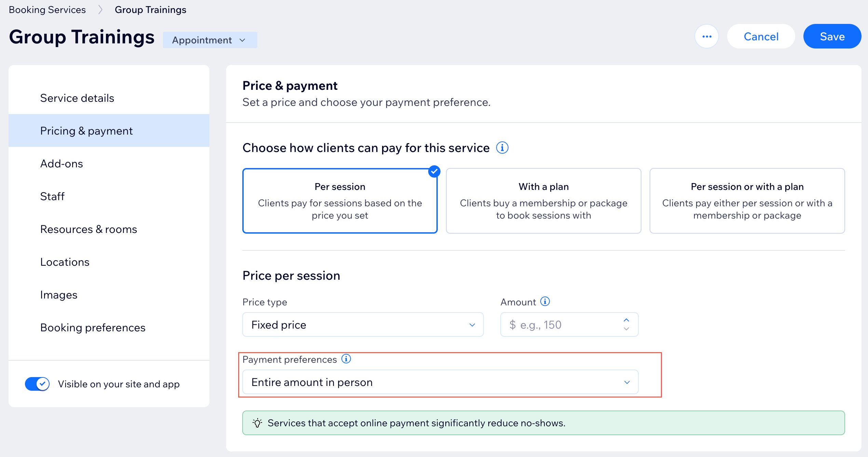
Task: Save the service changes
Action: click(x=832, y=37)
